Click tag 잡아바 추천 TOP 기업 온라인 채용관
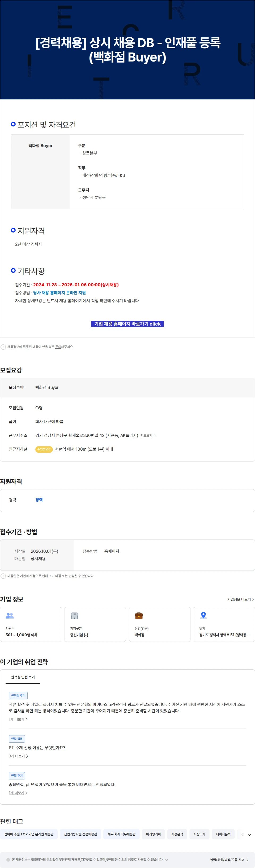The height and width of the screenshot is (868, 255). tap(29, 834)
